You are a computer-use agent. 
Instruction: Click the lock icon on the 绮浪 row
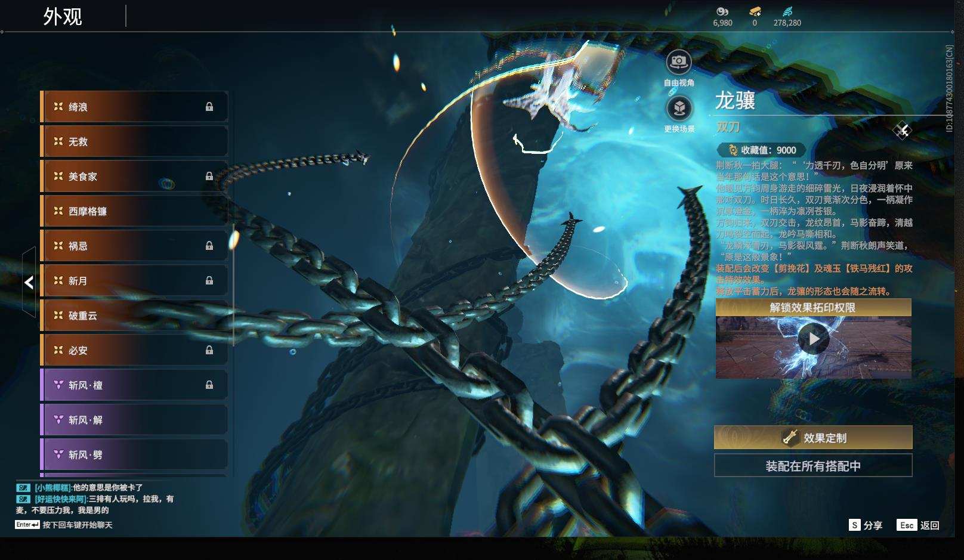(209, 107)
